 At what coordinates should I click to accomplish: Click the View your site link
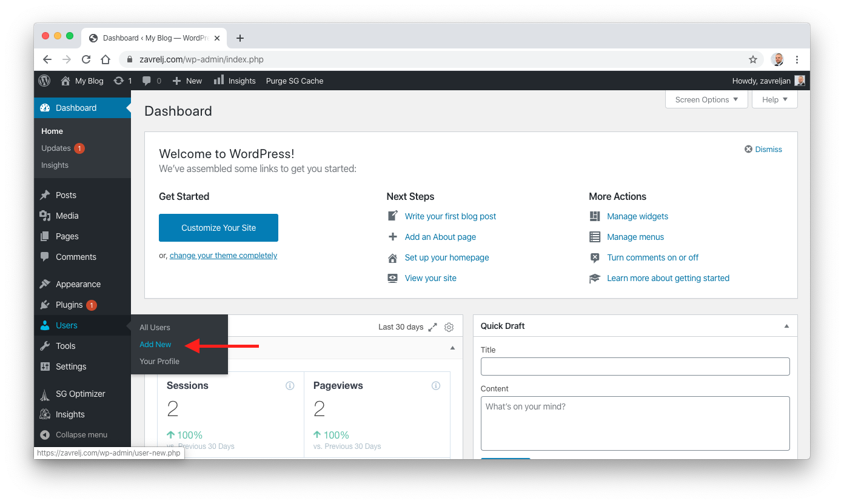430,278
